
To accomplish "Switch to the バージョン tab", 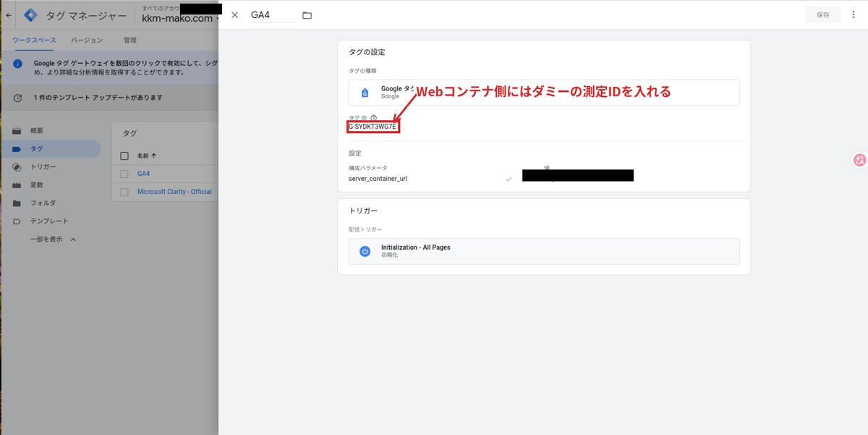I will (87, 41).
